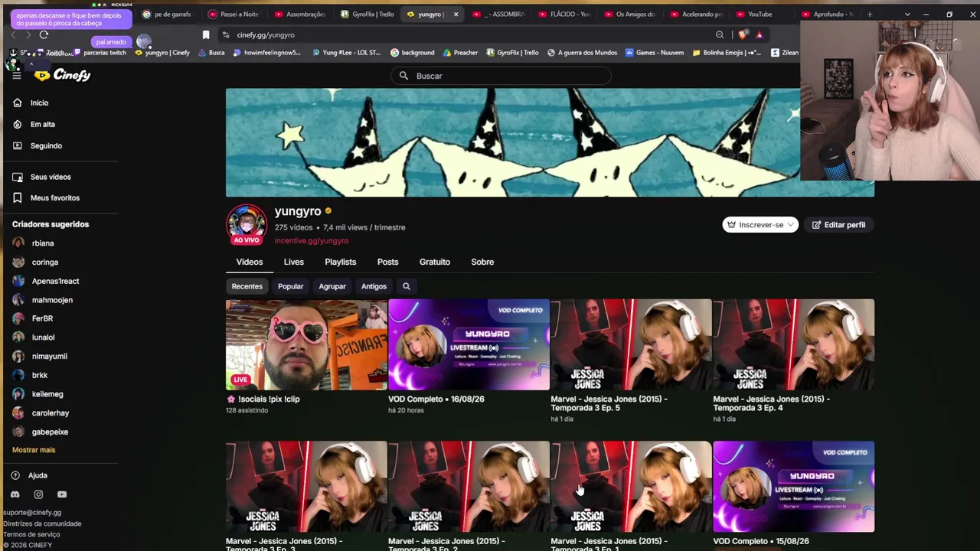Expand the browser tab list chevron
980x551 pixels.
point(907,14)
